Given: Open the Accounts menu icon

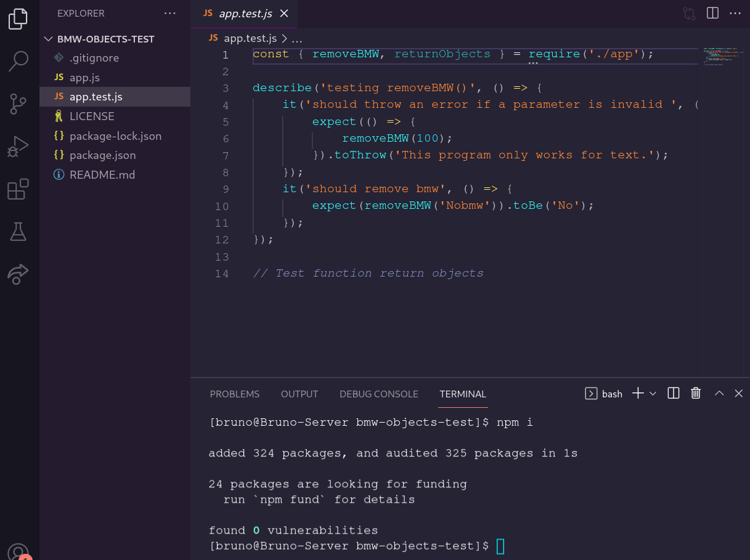Looking at the screenshot, I should 18,551.
